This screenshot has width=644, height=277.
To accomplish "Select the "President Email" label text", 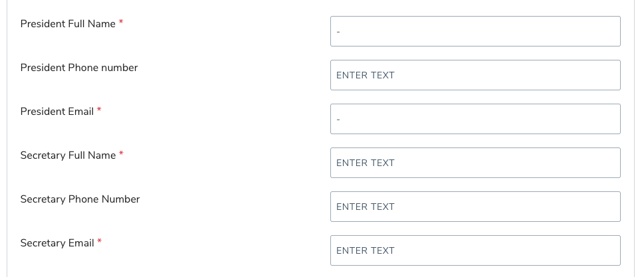I will coord(56,112).
